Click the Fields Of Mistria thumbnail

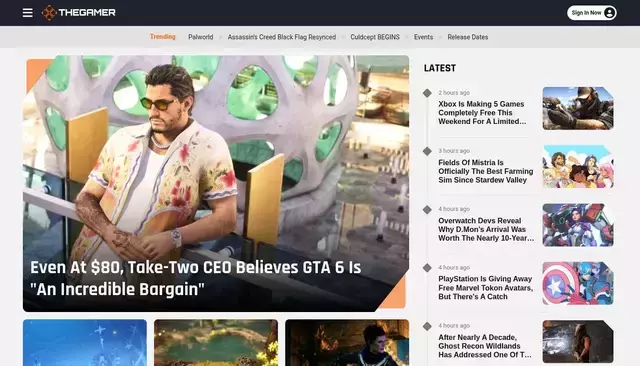pos(578,166)
